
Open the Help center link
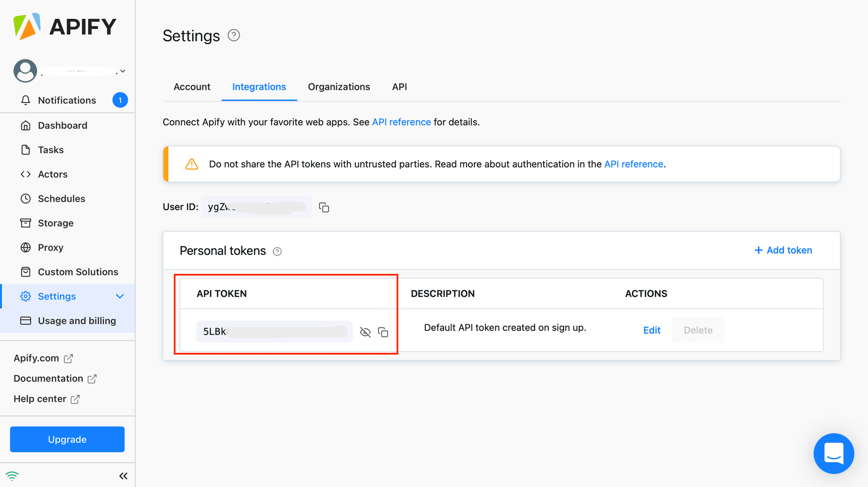[x=47, y=399]
